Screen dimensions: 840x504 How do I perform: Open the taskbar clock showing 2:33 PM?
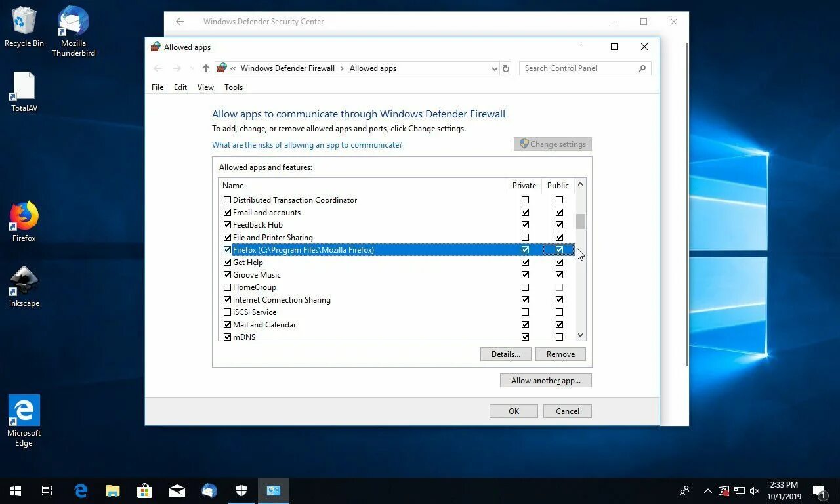coord(784,490)
